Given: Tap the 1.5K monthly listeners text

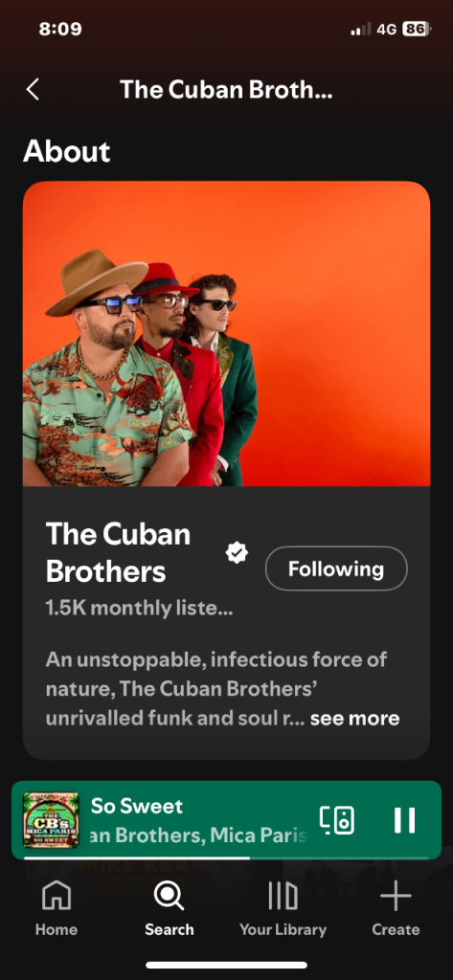Looking at the screenshot, I should (x=140, y=608).
